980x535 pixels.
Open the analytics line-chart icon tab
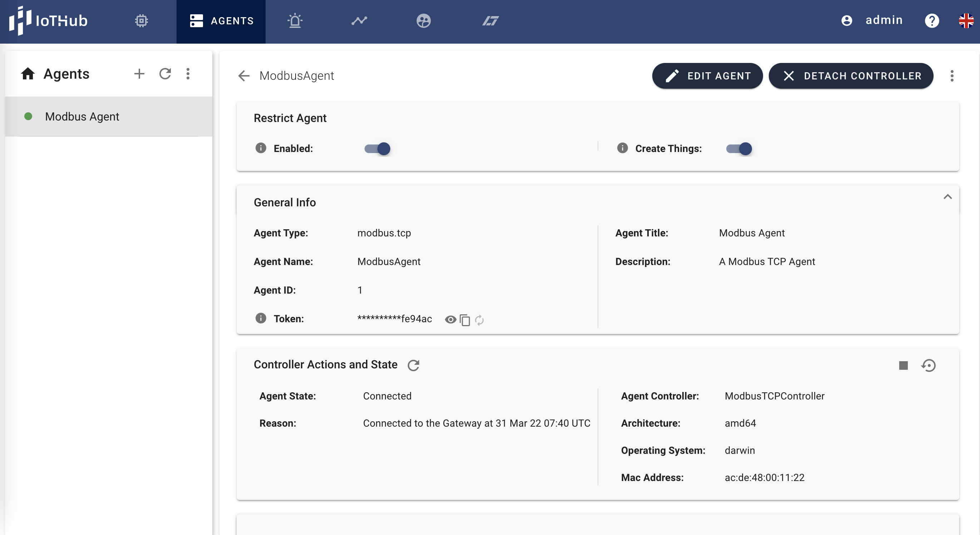pos(359,20)
